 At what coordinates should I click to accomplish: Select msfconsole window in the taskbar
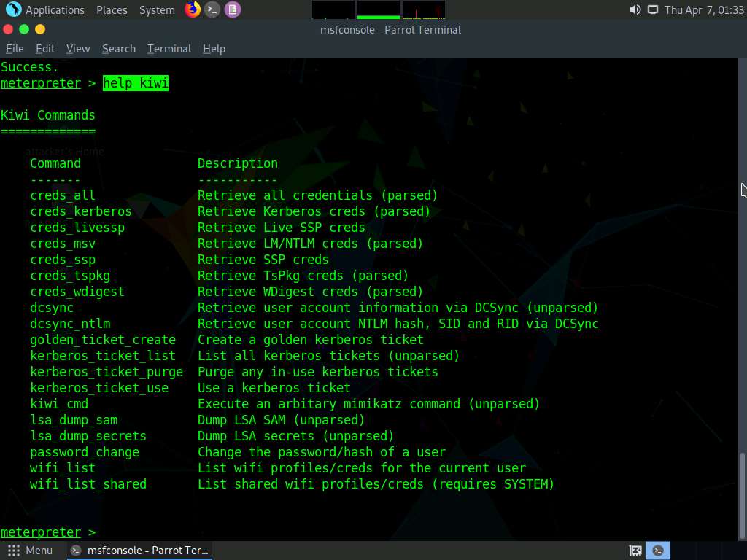coord(140,551)
